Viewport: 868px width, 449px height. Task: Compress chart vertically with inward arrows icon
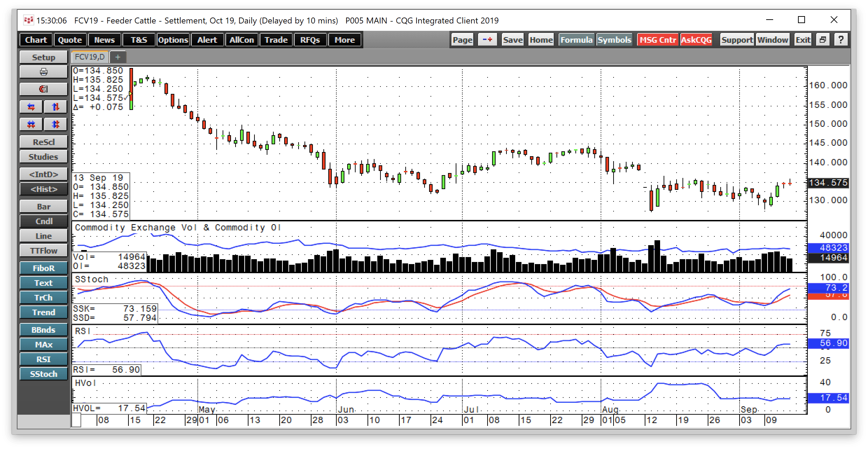(55, 124)
